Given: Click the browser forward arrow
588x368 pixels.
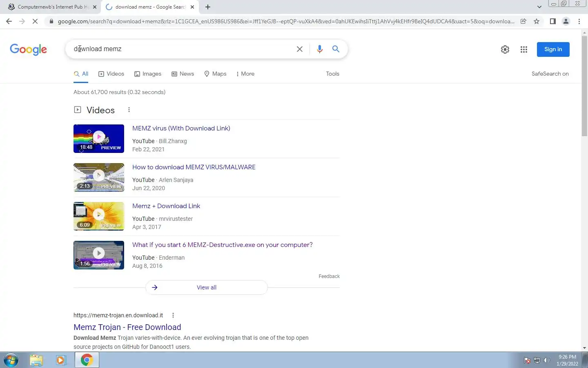Looking at the screenshot, I should tap(22, 21).
